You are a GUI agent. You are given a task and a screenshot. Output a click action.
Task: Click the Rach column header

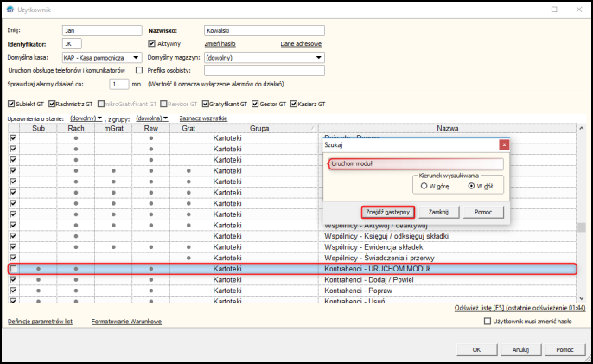click(x=76, y=128)
